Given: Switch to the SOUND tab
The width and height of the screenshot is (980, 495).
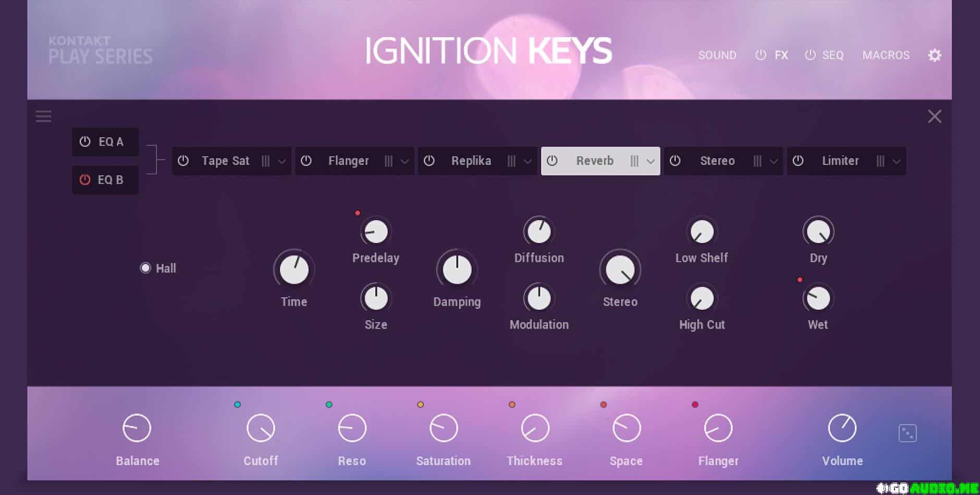Looking at the screenshot, I should coord(717,55).
